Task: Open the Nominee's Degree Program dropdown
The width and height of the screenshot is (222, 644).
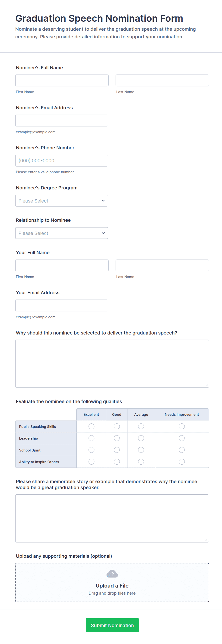Action: 62,201
